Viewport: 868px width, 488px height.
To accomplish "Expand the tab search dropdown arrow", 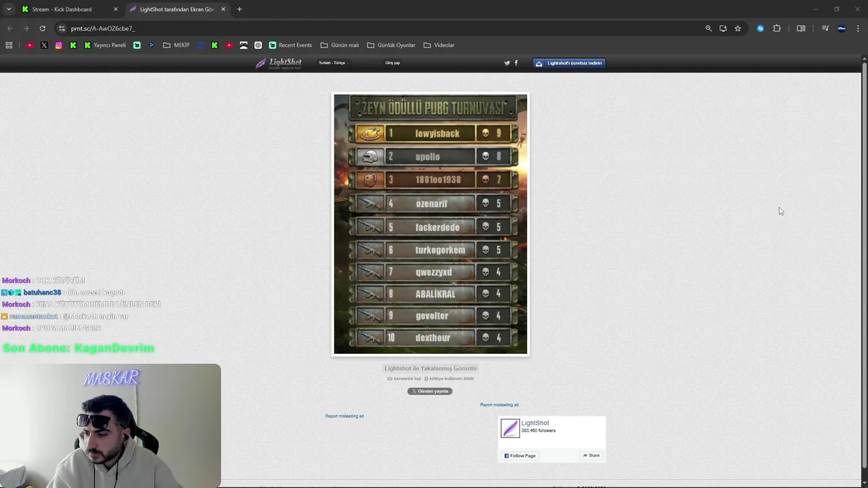I will [x=8, y=9].
